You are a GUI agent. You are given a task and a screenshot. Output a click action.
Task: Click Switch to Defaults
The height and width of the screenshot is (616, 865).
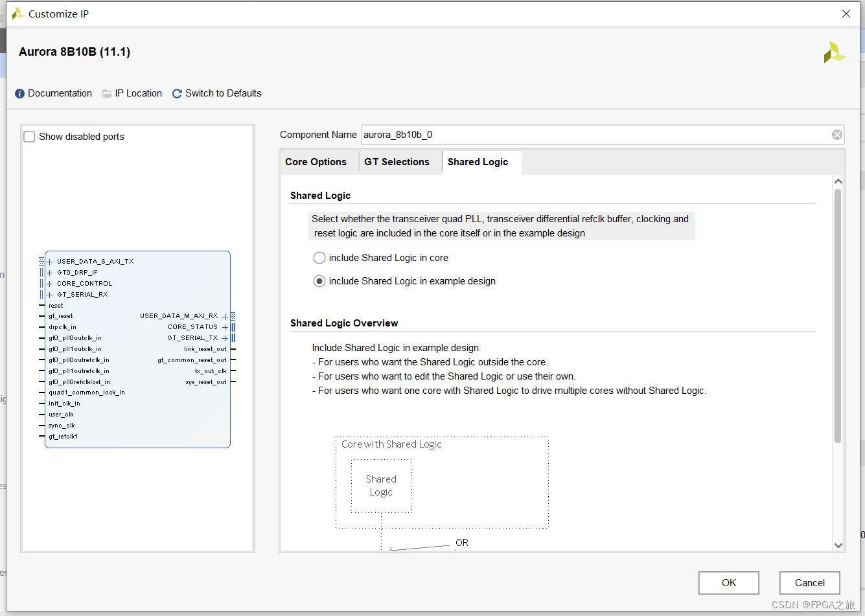pyautogui.click(x=224, y=93)
